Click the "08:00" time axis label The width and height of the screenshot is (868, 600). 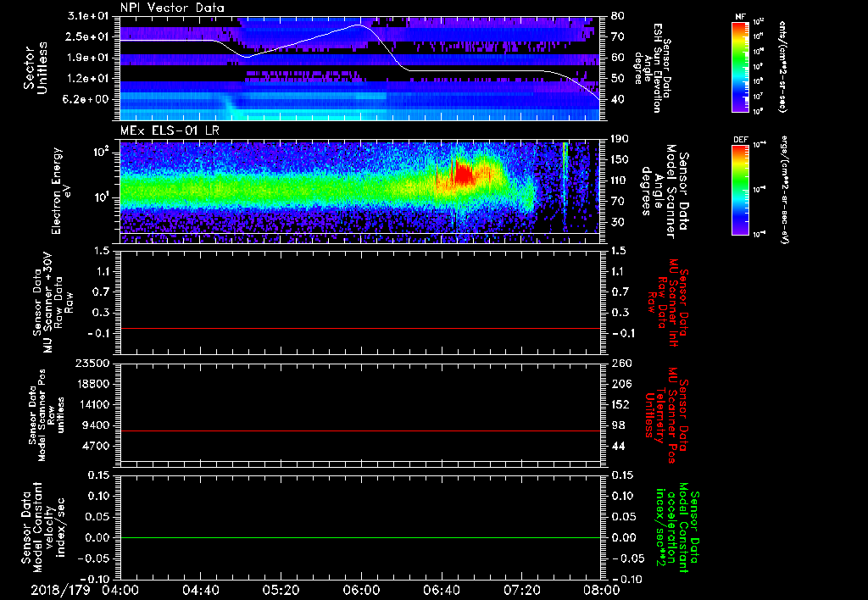coord(602,590)
